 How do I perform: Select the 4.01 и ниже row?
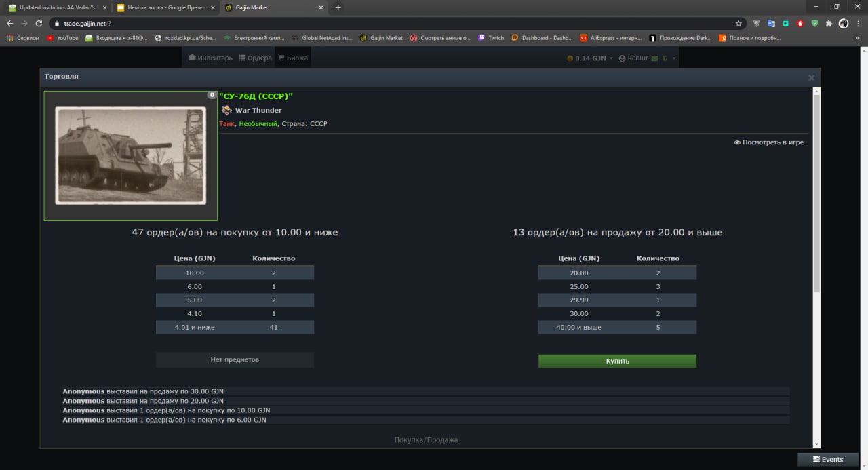pos(235,327)
